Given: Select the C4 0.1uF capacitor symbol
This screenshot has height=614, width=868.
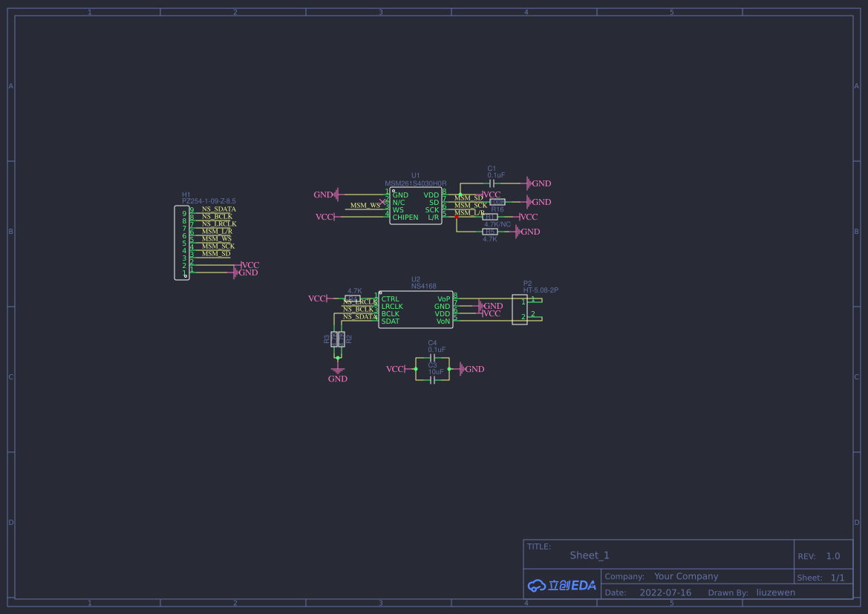Looking at the screenshot, I should [433, 358].
